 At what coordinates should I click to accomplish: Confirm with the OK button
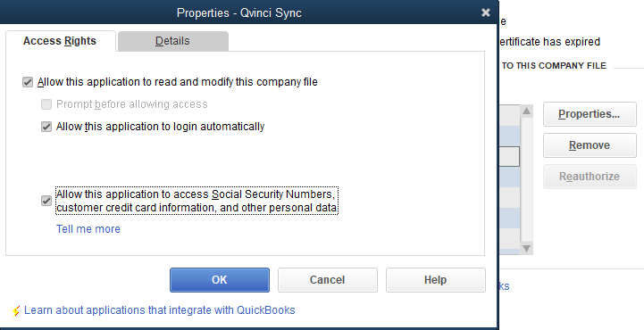click(220, 280)
